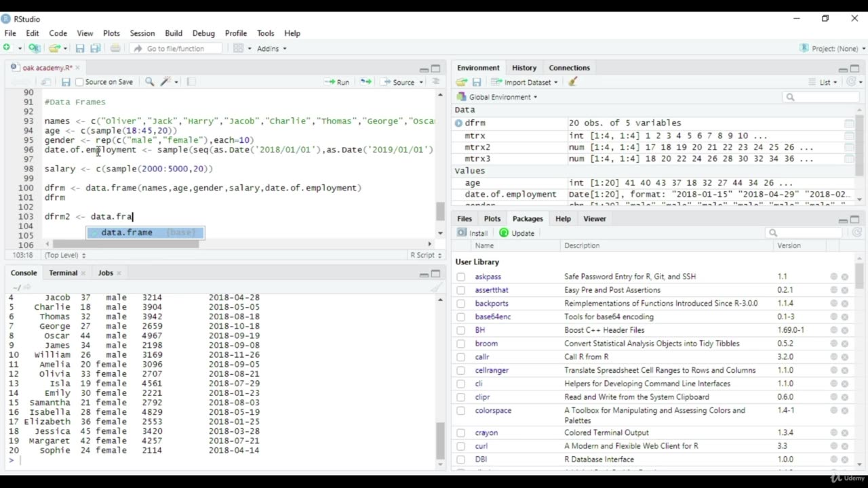Click the Install packages button

point(473,232)
